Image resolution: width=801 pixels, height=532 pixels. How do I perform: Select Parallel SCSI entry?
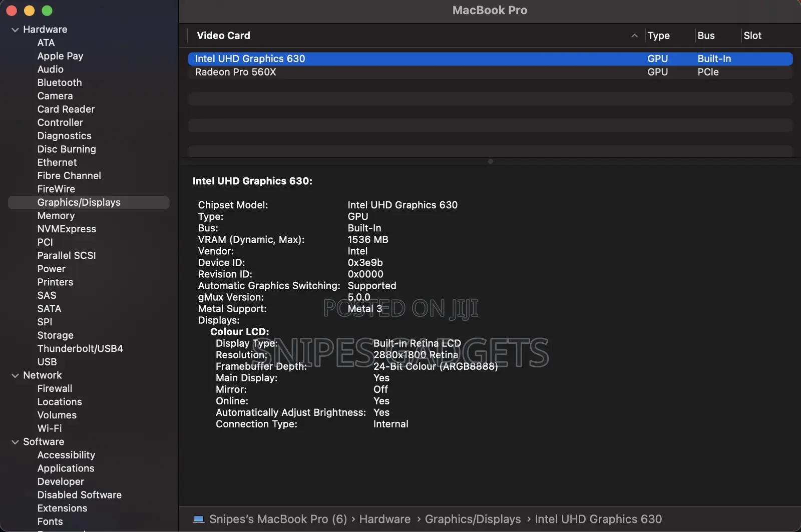click(67, 256)
